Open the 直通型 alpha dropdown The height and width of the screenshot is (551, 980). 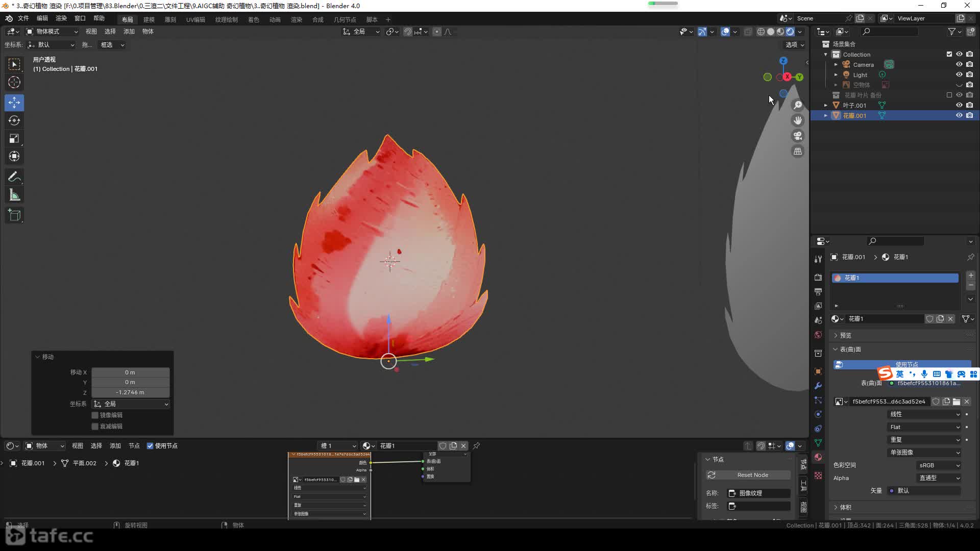[940, 478]
